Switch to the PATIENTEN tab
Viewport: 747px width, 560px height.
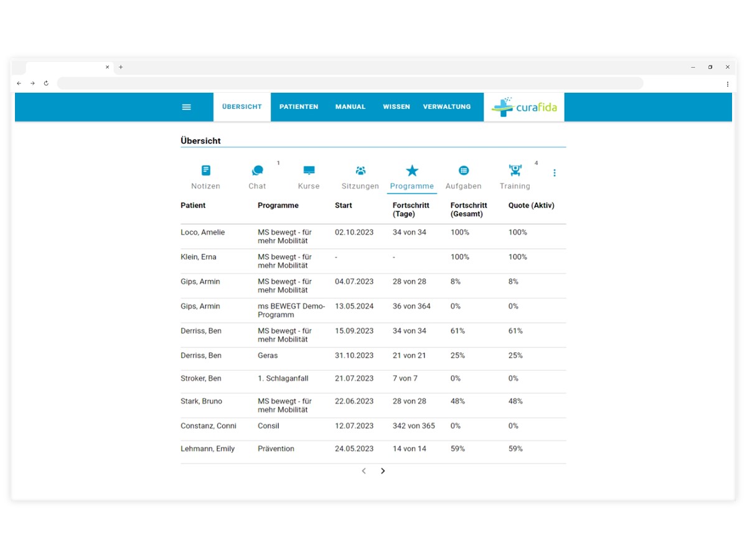click(299, 107)
